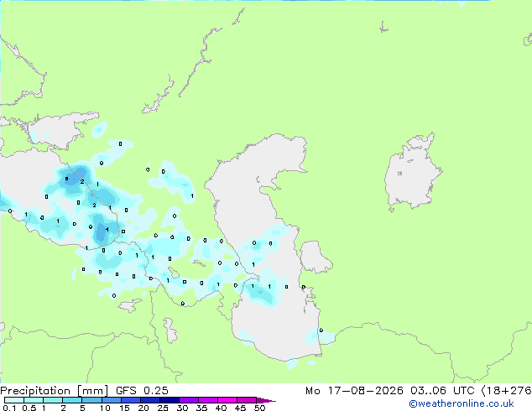Image resolution: width=532 pixels, height=411 pixels.
Task: Click the above-50 mm arrow legend tip
Action: pyautogui.click(x=266, y=401)
